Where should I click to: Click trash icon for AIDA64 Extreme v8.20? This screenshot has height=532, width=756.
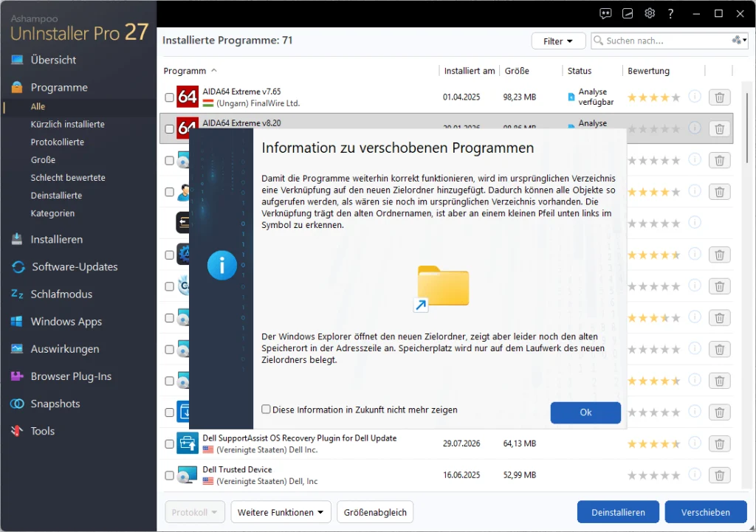pos(719,128)
